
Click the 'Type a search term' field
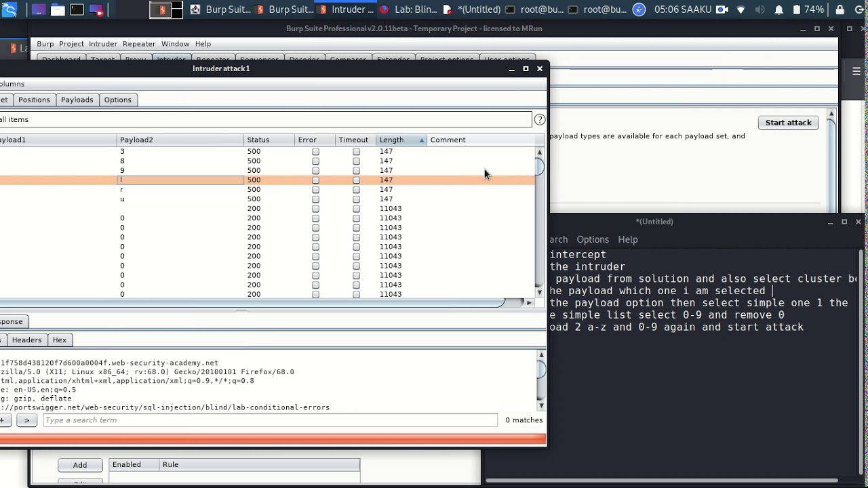(270, 420)
